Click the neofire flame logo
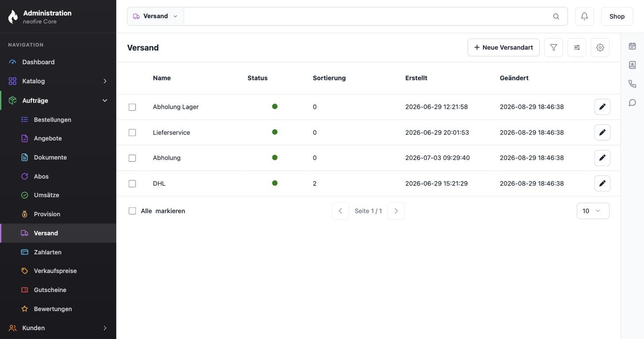 pyautogui.click(x=13, y=17)
